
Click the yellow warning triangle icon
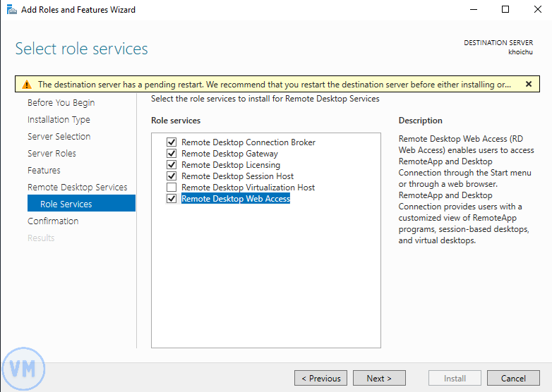28,85
